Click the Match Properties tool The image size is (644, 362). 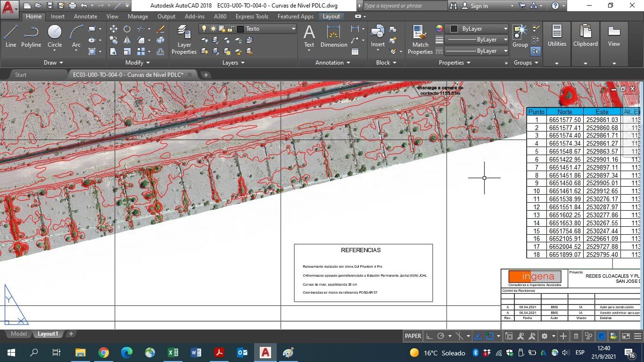tap(420, 40)
